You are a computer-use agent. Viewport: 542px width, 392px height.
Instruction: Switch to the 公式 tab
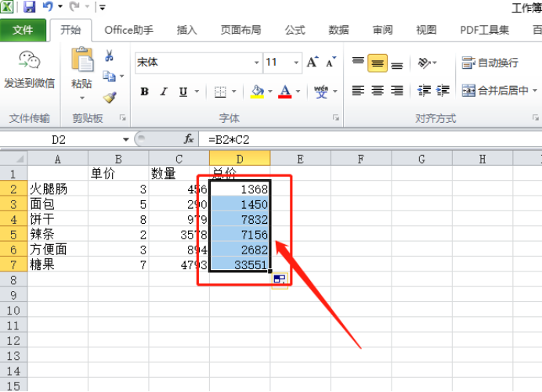pyautogui.click(x=294, y=31)
